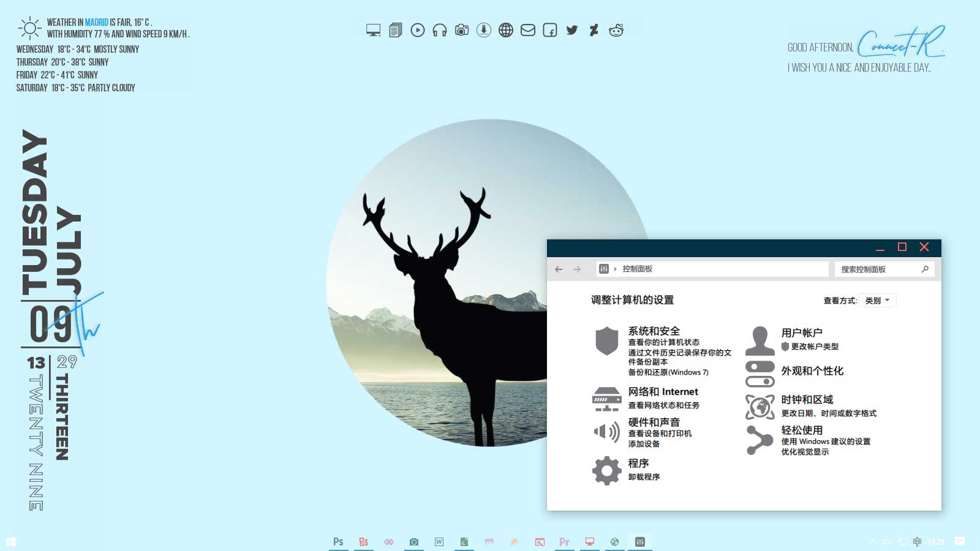Switch the 中 input method indicator
Screen dimensions: 980x551
917,542
